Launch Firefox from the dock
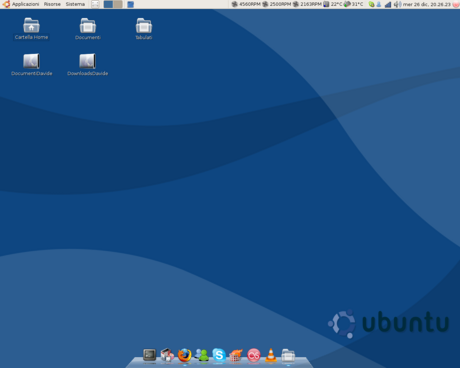The image size is (460, 368). click(184, 355)
